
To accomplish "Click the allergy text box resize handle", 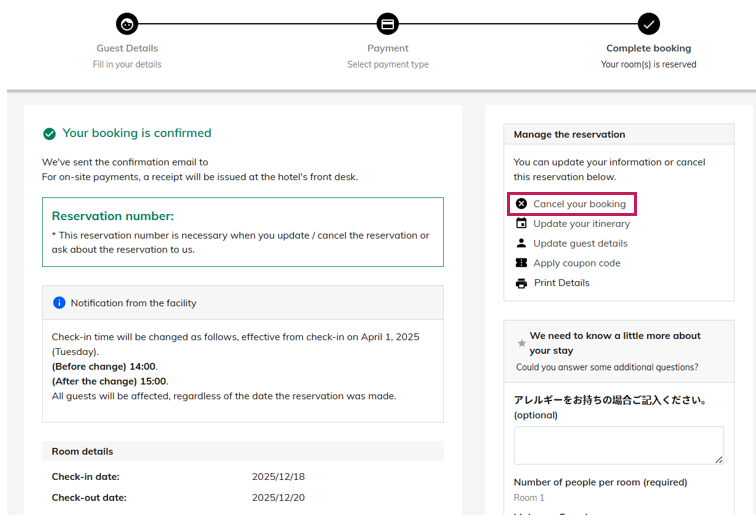I will tap(718, 460).
